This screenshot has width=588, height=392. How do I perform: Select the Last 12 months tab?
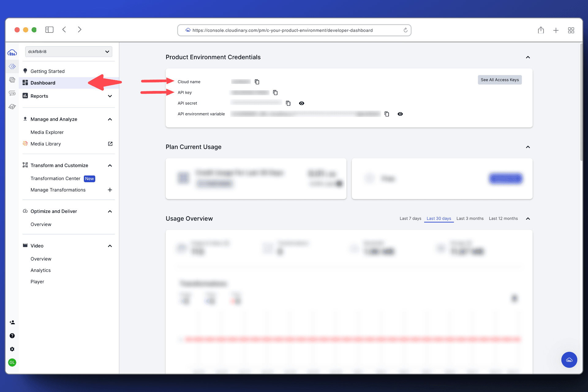503,219
